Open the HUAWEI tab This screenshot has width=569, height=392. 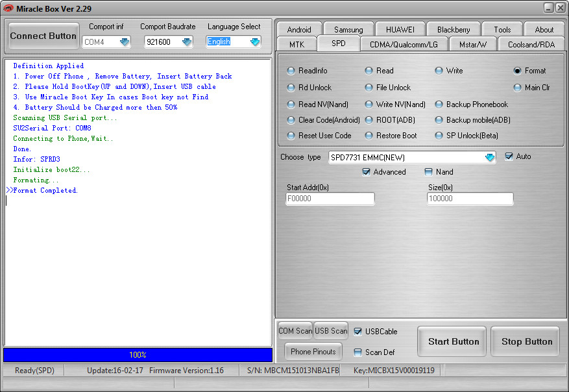(400, 29)
